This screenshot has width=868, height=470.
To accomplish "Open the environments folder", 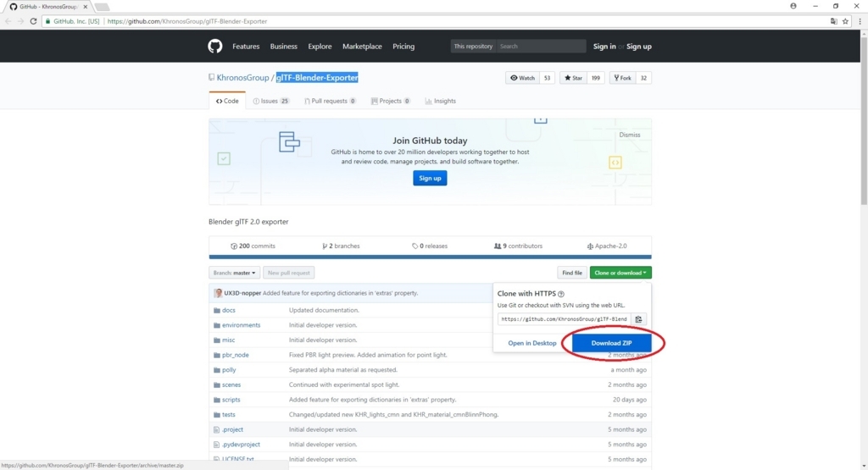I will (241, 325).
